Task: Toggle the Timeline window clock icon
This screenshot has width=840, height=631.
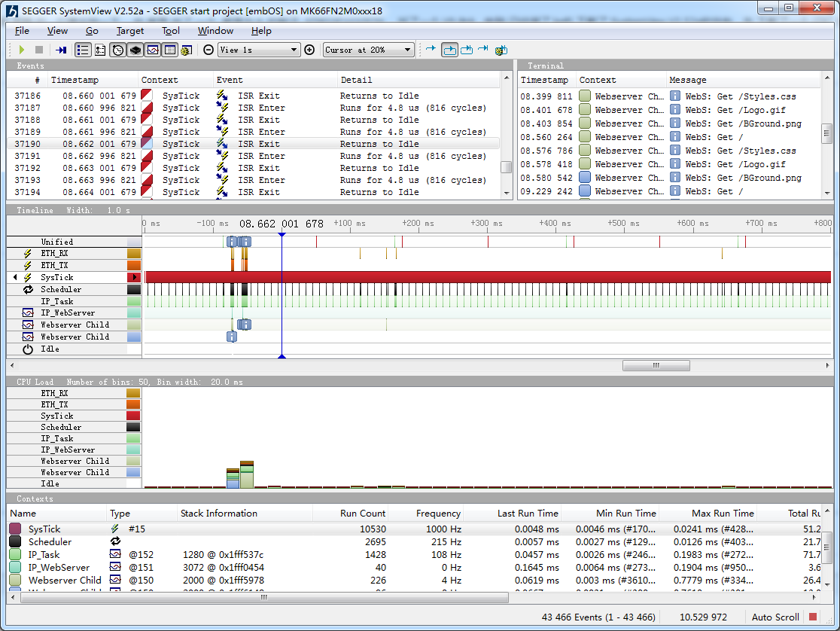Action: click(118, 50)
